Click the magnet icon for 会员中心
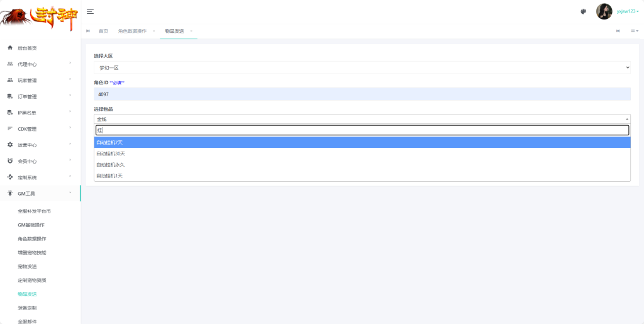This screenshot has height=324, width=644. point(10,161)
